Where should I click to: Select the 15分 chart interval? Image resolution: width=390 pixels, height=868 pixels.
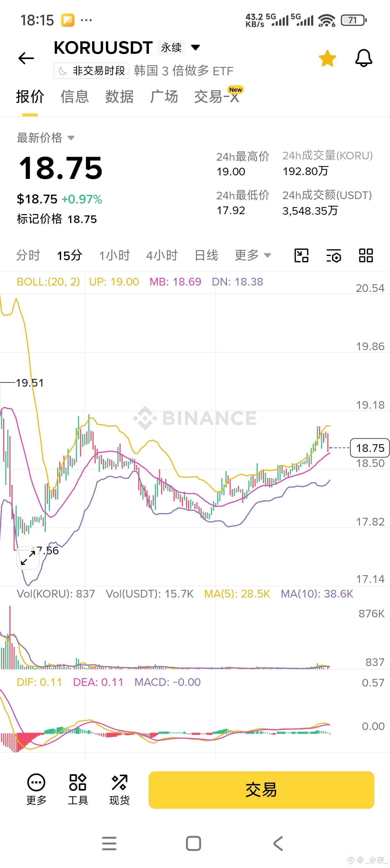tap(70, 255)
